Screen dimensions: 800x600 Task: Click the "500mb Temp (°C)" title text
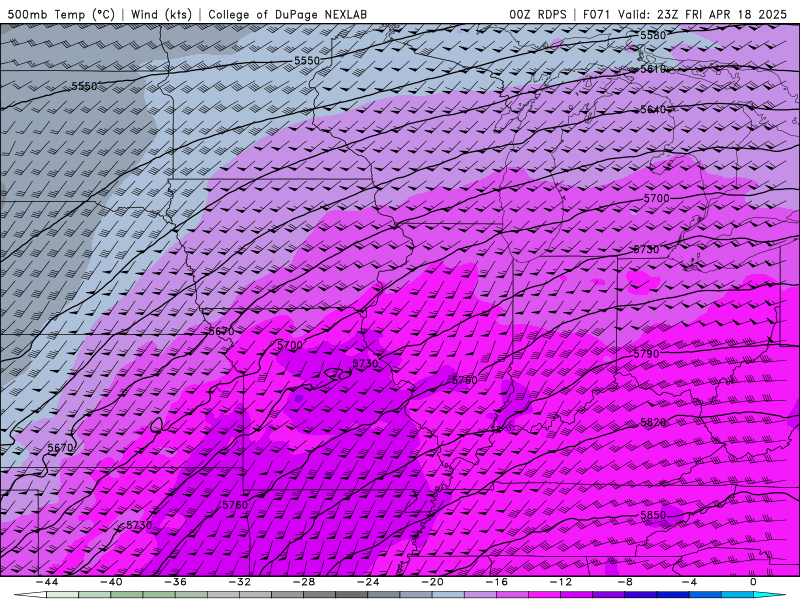[61, 14]
